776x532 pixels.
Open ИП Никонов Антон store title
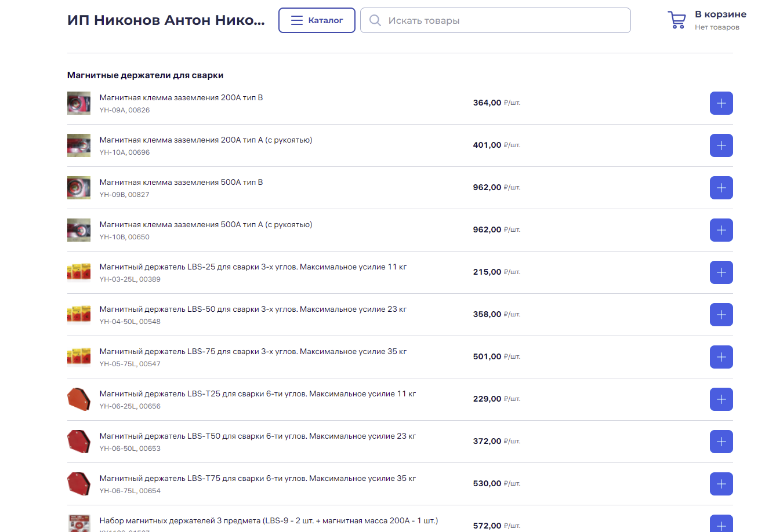tap(166, 20)
